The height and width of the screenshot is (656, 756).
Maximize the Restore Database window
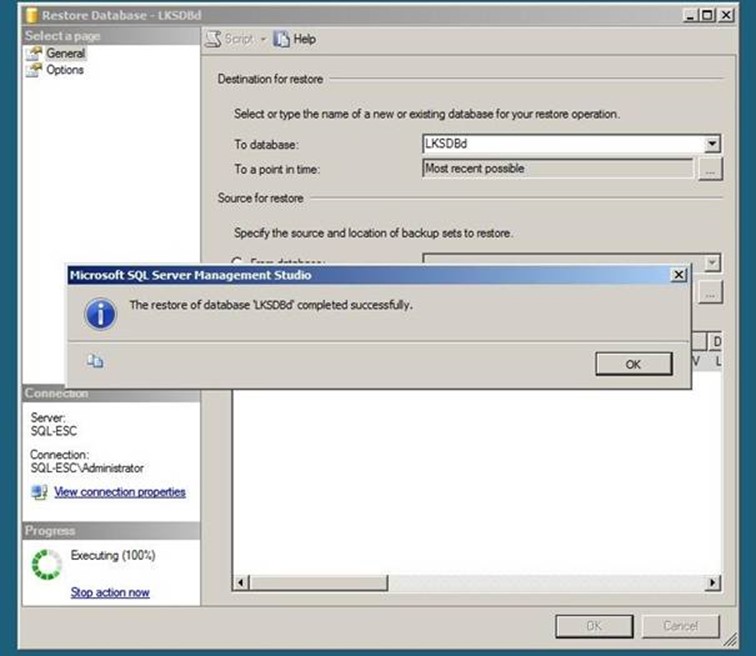coord(707,15)
